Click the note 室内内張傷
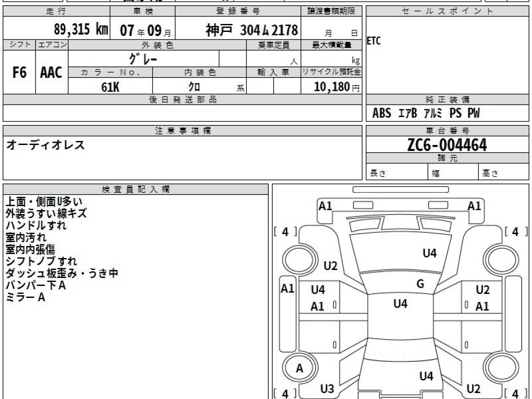This screenshot has height=399, width=532. click(x=30, y=250)
